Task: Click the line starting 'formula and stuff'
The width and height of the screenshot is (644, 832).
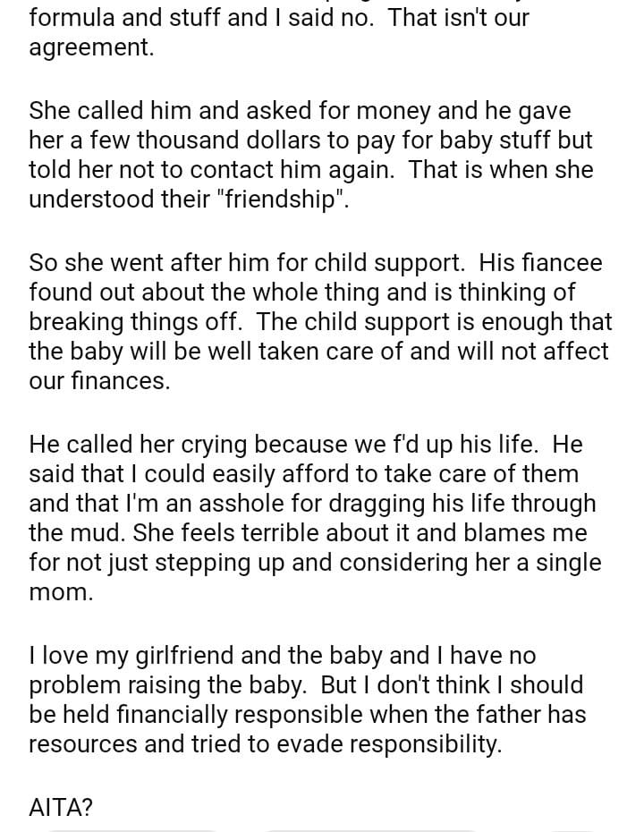Action: tap(278, 17)
